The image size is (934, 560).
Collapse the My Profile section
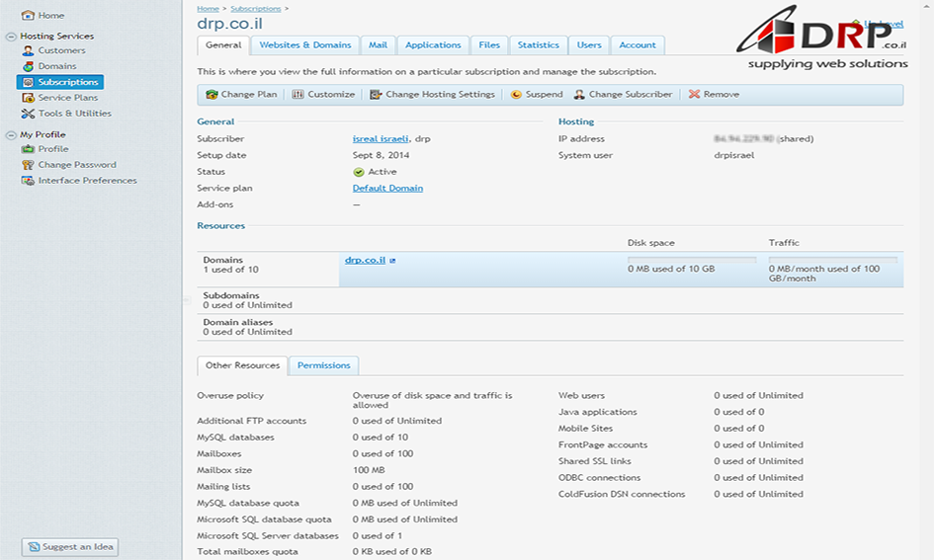pyautogui.click(x=11, y=134)
